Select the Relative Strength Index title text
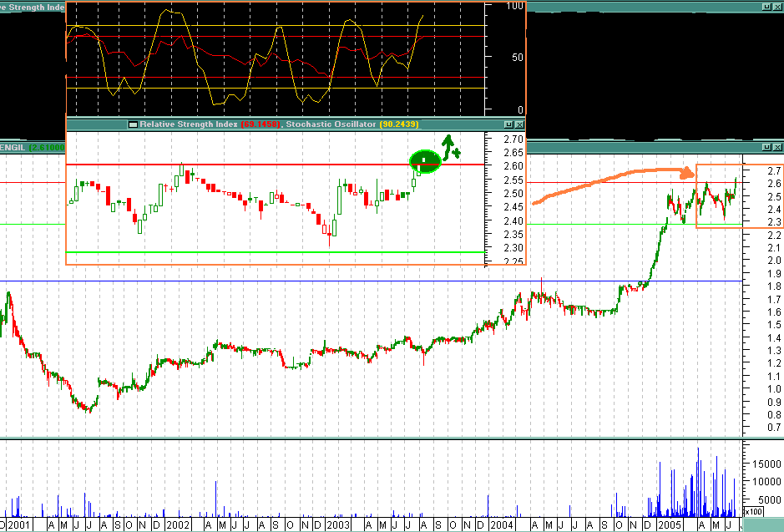Image resolution: width=784 pixels, height=532 pixels. pyautogui.click(x=189, y=124)
